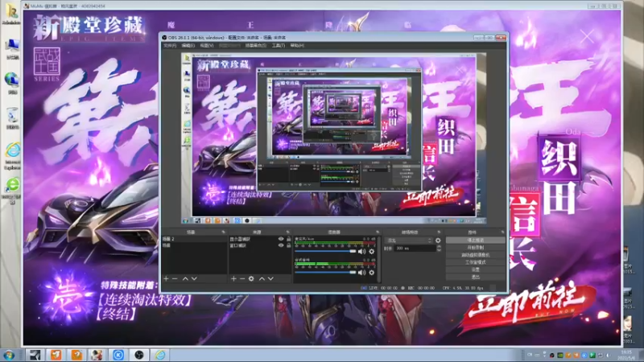The height and width of the screenshot is (362, 644).
Task: Open the 场景集合(S) menu in OBS
Action: pos(256,46)
